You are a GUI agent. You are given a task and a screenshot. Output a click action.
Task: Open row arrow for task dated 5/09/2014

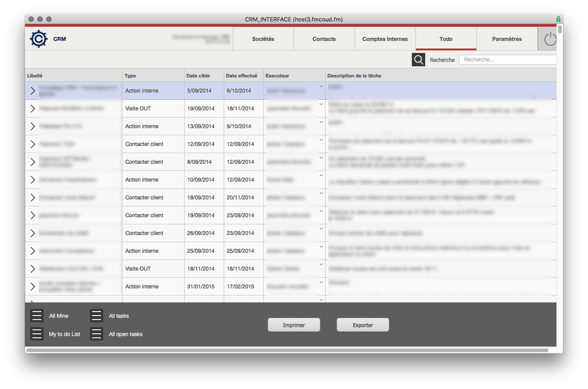(32, 91)
